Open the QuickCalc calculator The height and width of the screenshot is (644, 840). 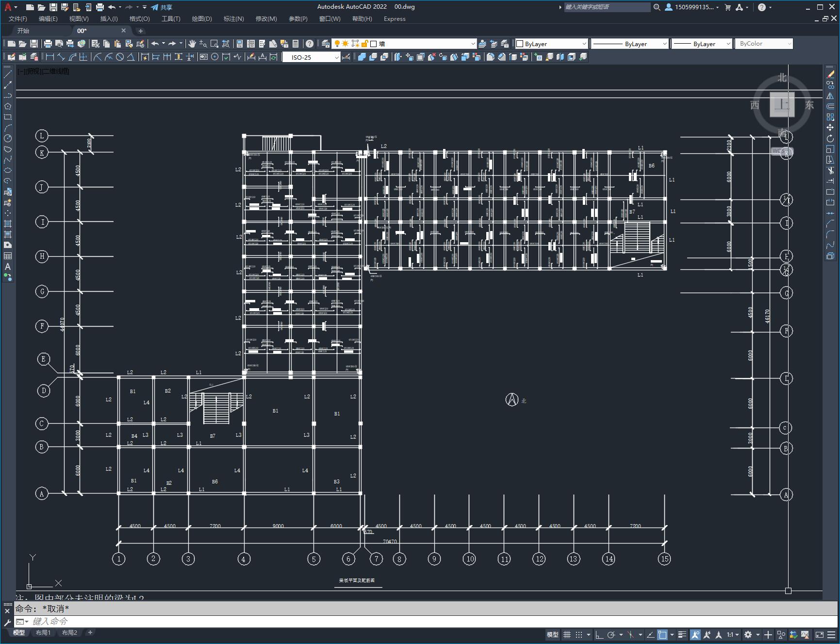(296, 44)
